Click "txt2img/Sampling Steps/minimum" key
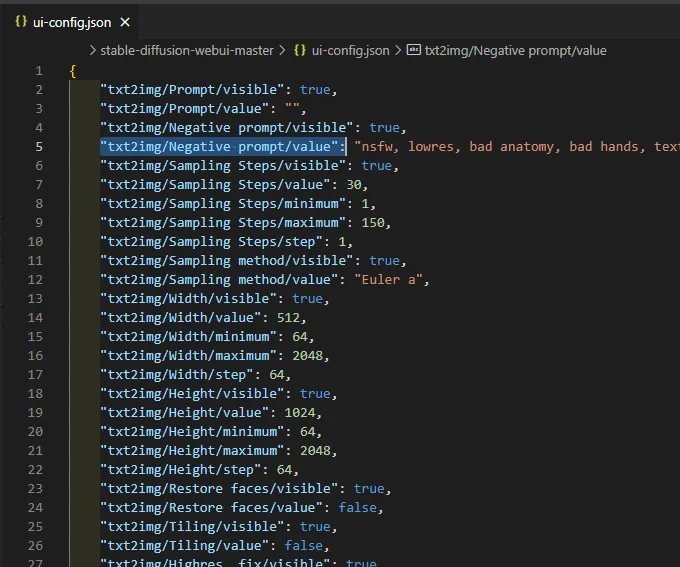680x567 pixels. point(223,204)
